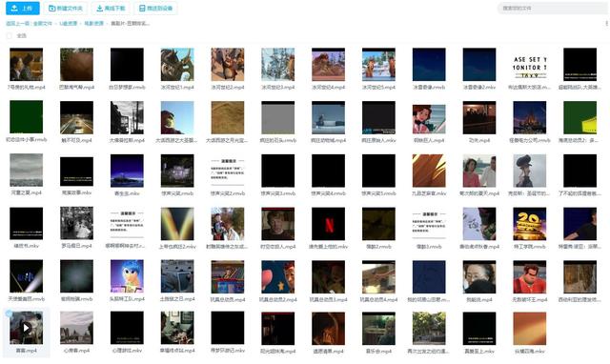Image resolution: width=610 pixels, height=364 pixels.
Task: Open 冰河世纪1.mp4 video
Action: [177, 65]
